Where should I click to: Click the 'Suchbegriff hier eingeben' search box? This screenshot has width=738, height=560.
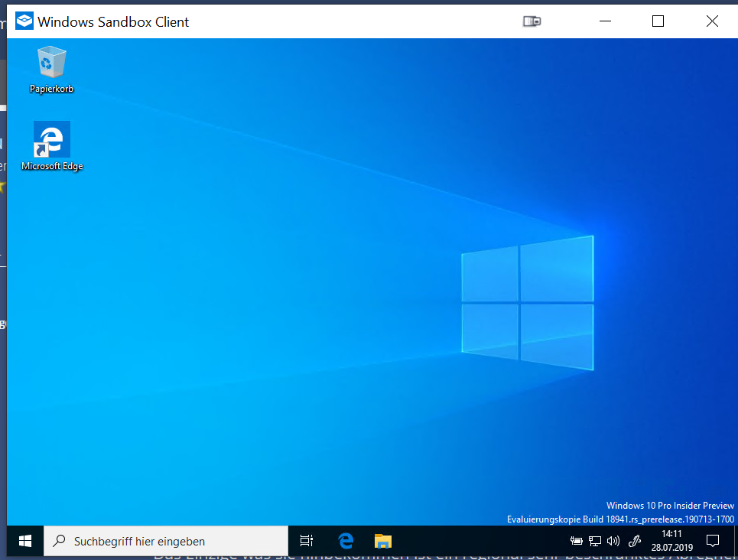(166, 541)
